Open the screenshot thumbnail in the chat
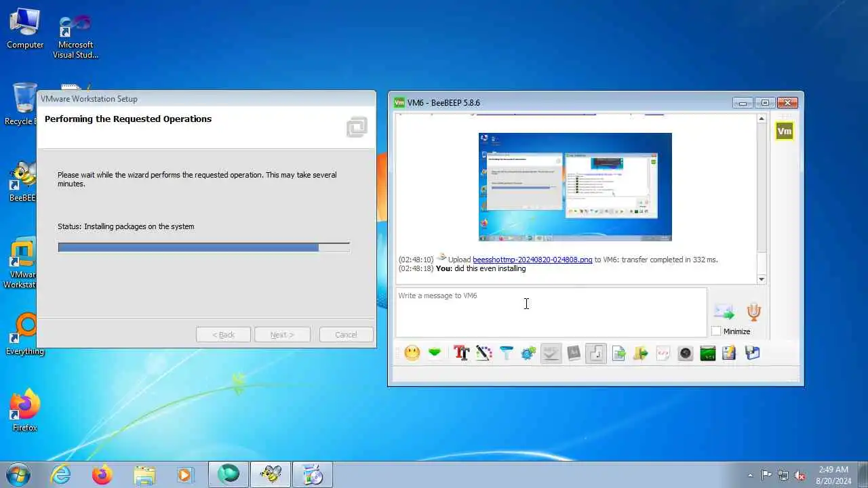 point(575,187)
